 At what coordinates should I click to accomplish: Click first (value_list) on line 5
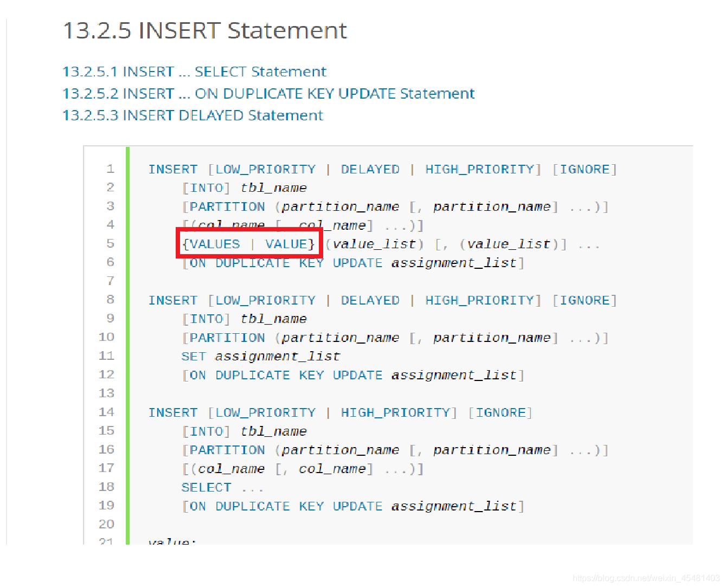(374, 244)
